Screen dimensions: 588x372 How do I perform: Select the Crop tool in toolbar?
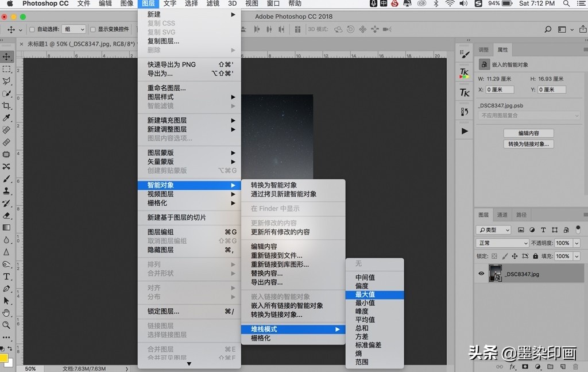(6, 106)
